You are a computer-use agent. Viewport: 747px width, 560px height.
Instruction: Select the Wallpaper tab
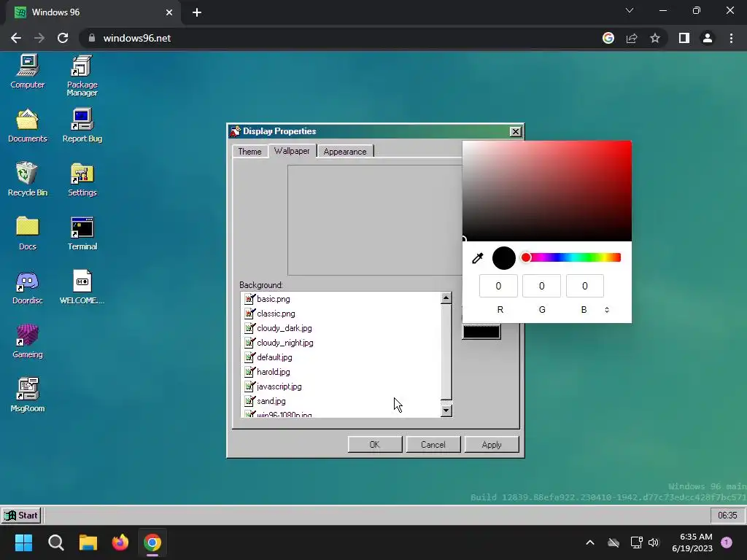(292, 150)
